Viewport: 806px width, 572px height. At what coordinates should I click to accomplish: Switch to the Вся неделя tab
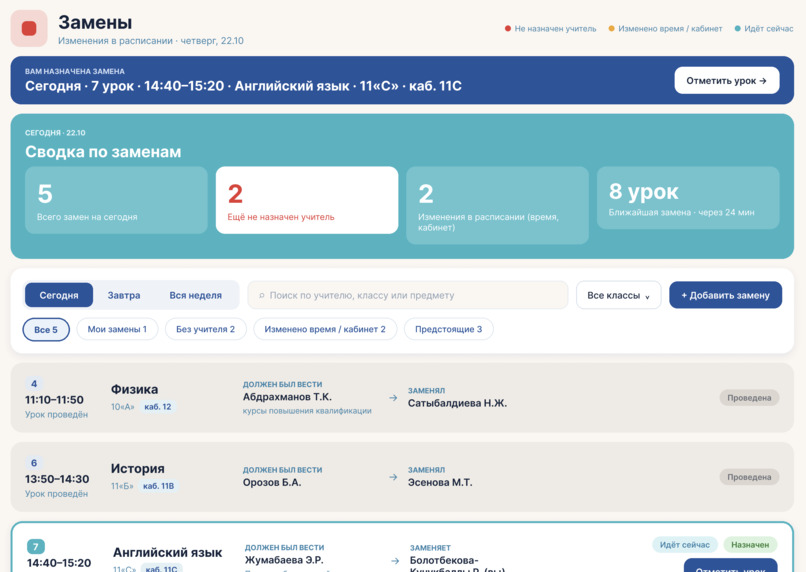point(196,295)
